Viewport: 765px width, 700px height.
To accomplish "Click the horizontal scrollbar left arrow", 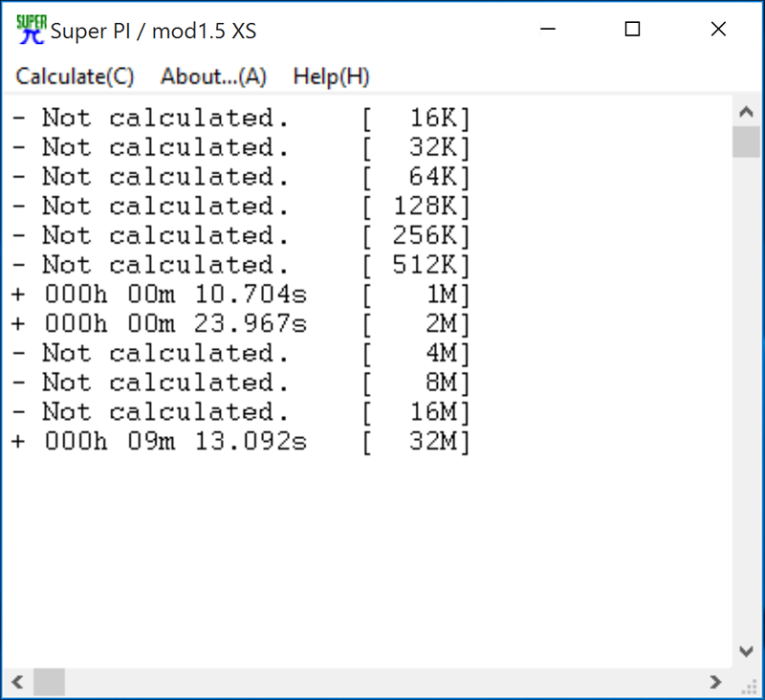I will pos(17,682).
